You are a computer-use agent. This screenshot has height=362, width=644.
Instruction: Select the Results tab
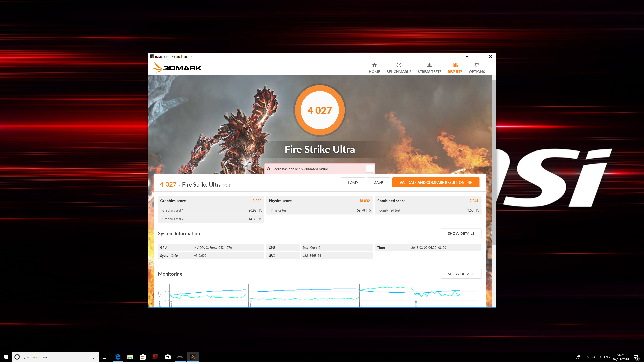pos(455,68)
